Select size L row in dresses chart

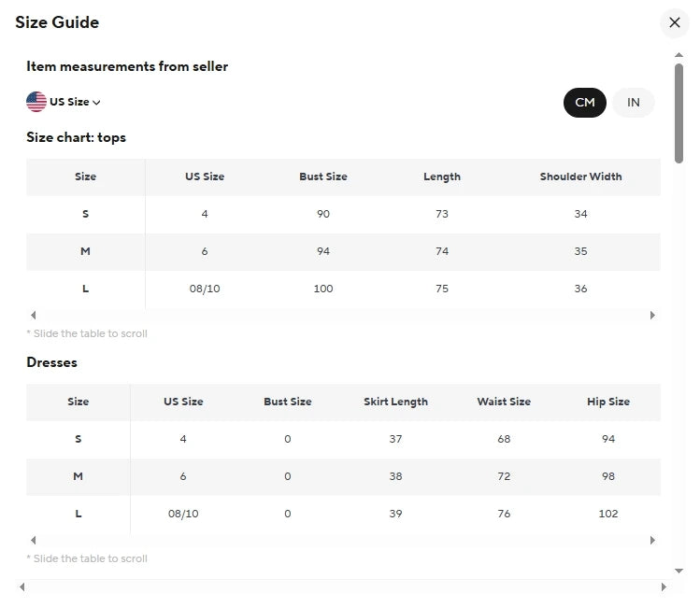pos(78,514)
